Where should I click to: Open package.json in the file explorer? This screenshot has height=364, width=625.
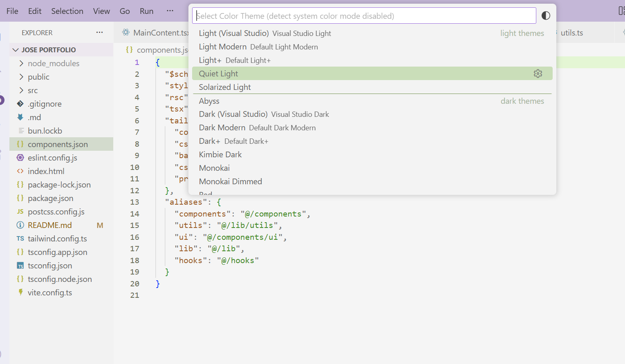click(50, 198)
